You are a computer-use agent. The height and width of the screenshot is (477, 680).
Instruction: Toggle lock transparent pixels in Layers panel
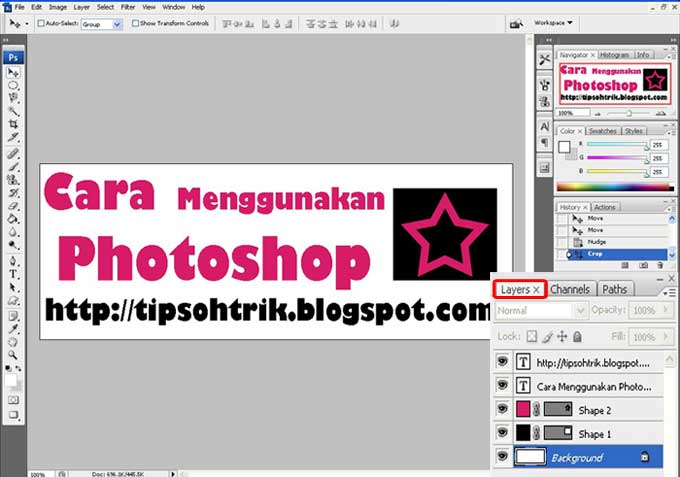[x=532, y=336]
